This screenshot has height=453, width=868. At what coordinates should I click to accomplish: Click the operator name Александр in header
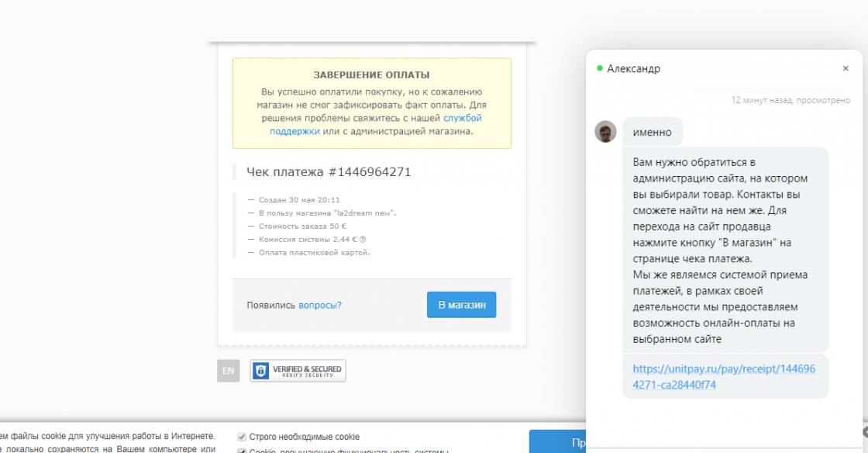[x=633, y=68]
